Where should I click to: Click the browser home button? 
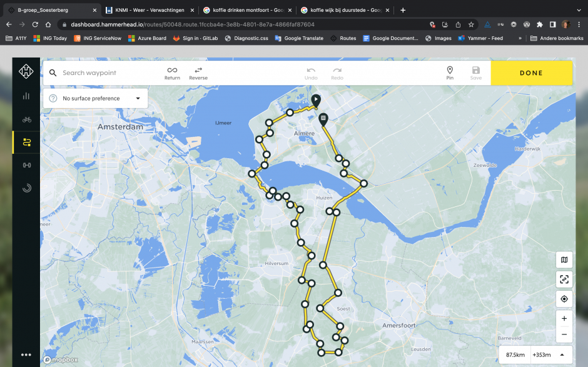tap(48, 24)
